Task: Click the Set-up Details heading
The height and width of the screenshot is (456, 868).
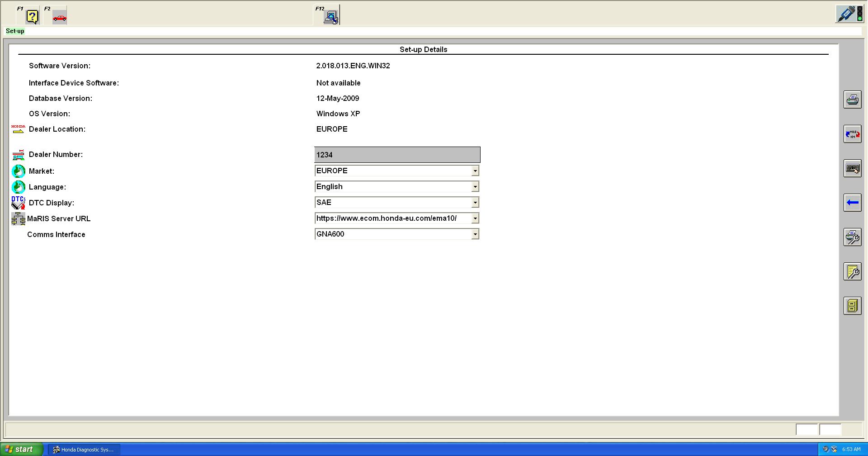Action: point(423,49)
